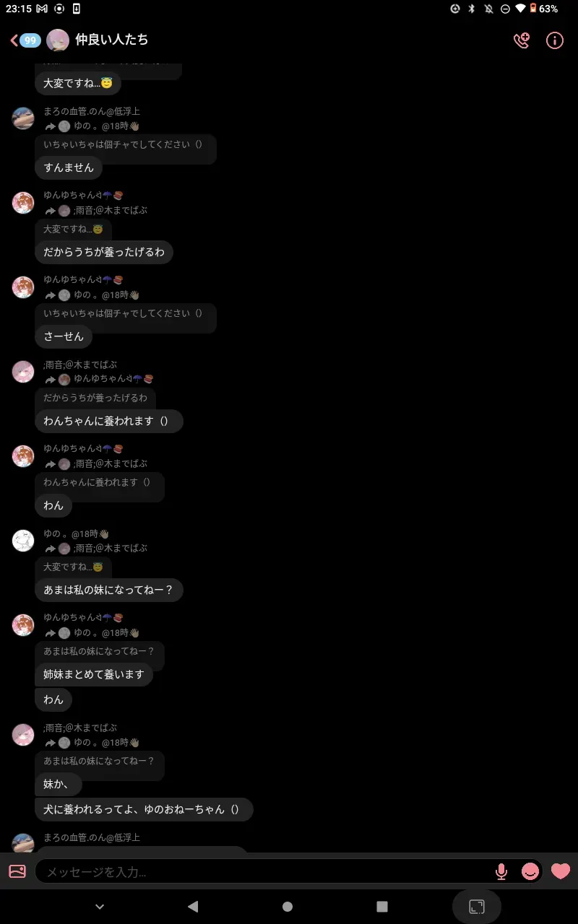
Task: Tap the Android back triangle button
Action: click(192, 907)
